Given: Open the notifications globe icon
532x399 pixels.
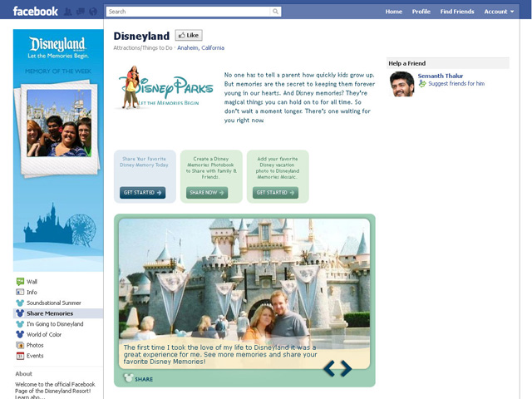Looking at the screenshot, I should (x=93, y=12).
